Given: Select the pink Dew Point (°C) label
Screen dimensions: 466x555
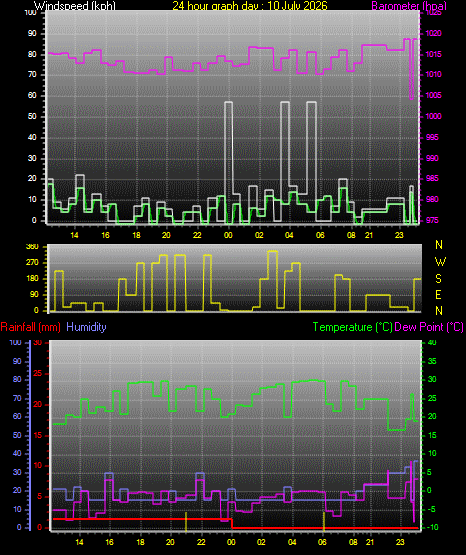Looking at the screenshot, I should pos(429,327).
